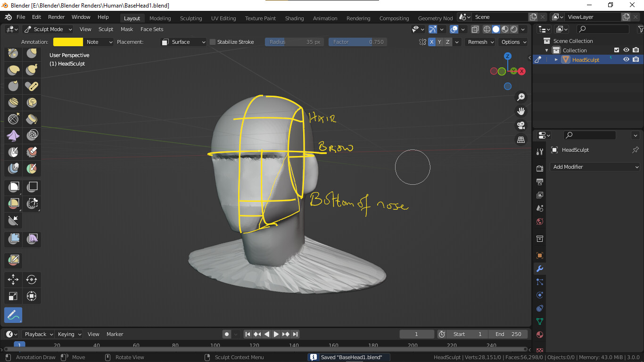This screenshot has height=362, width=644.
Task: Open the Tool properties tab
Action: (540, 151)
